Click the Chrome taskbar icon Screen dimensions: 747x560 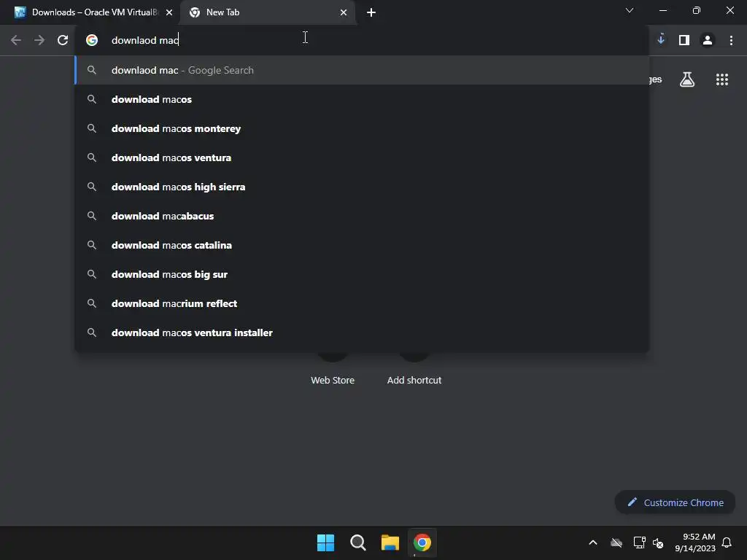(422, 542)
